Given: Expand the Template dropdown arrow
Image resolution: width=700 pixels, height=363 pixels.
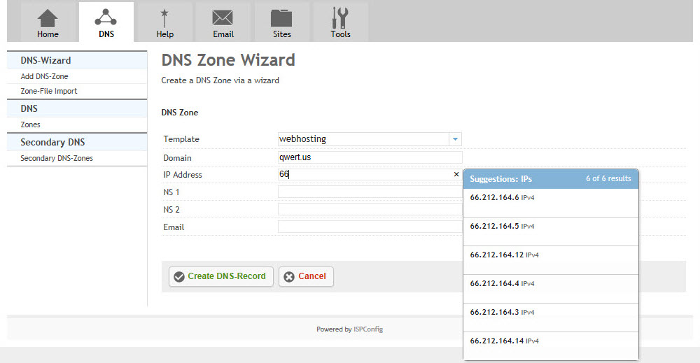Looking at the screenshot, I should point(455,139).
